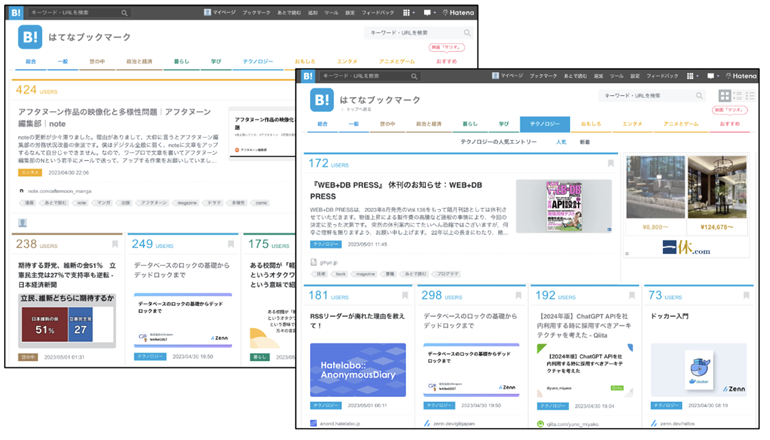Select 暮らし tab in the back window
770x440 pixels.
click(x=181, y=62)
